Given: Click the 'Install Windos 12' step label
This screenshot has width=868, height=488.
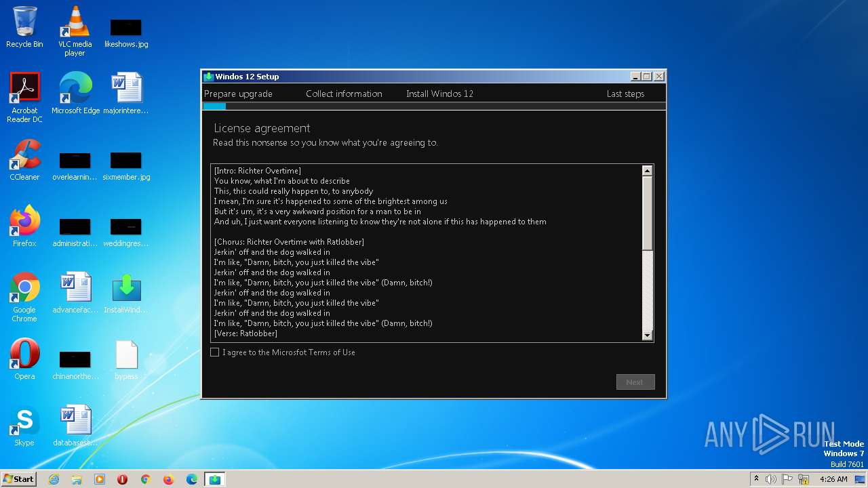Looking at the screenshot, I should click(x=439, y=94).
